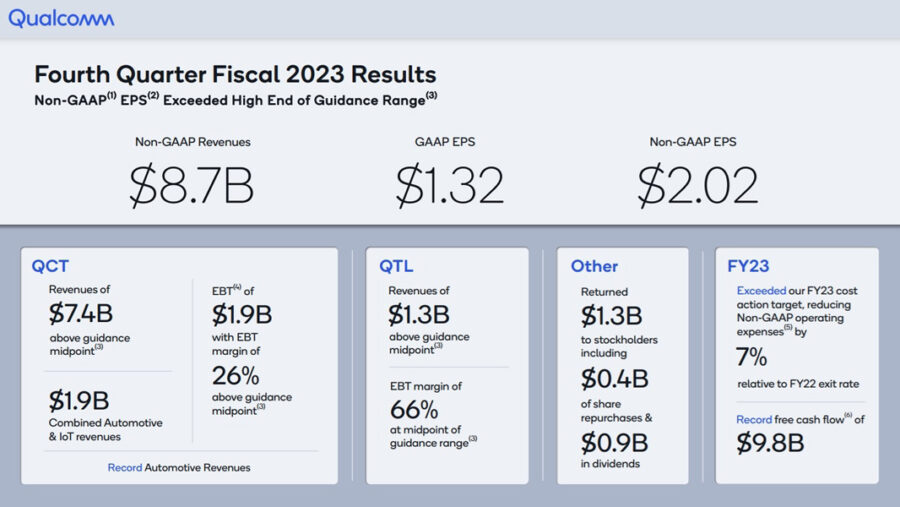This screenshot has width=900, height=507.
Task: Click the Non-GAAP EPS $2.02 value
Action: point(698,185)
